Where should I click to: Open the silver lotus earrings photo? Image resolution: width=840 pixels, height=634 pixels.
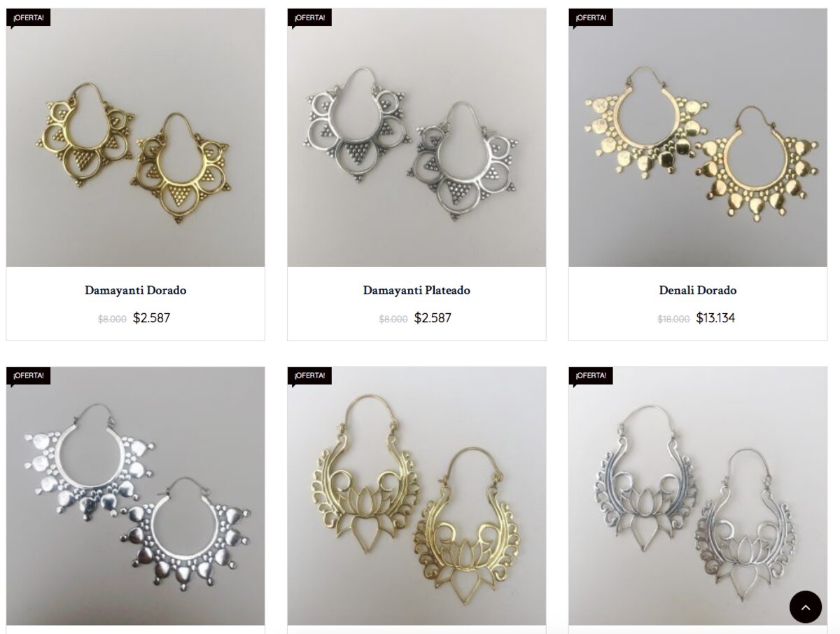(x=698, y=496)
